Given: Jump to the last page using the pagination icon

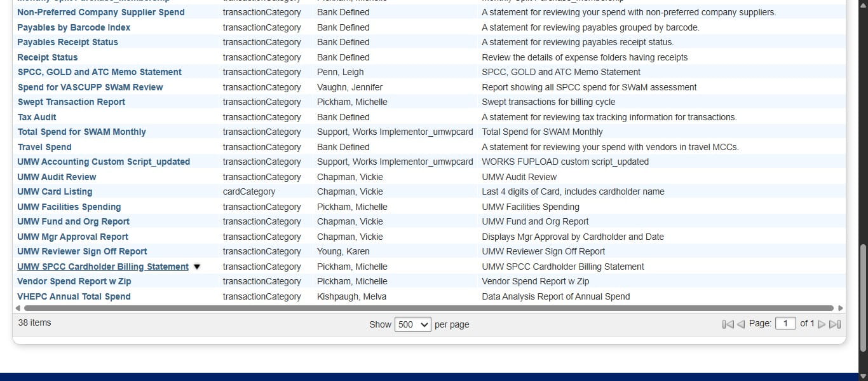Looking at the screenshot, I should click(x=834, y=324).
